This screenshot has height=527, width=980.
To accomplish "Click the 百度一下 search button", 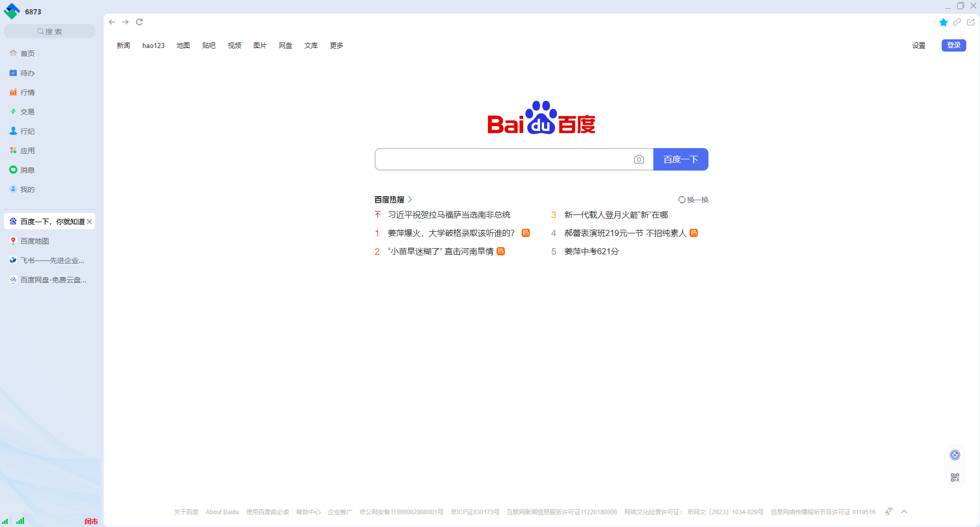I will (681, 159).
